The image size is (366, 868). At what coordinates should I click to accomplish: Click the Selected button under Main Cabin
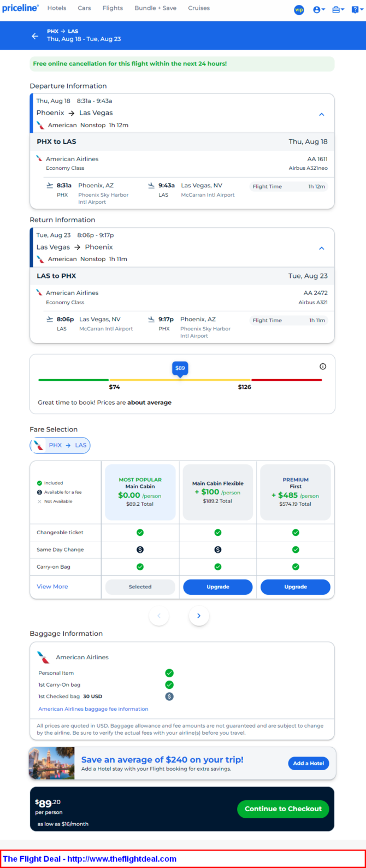pos(140,587)
